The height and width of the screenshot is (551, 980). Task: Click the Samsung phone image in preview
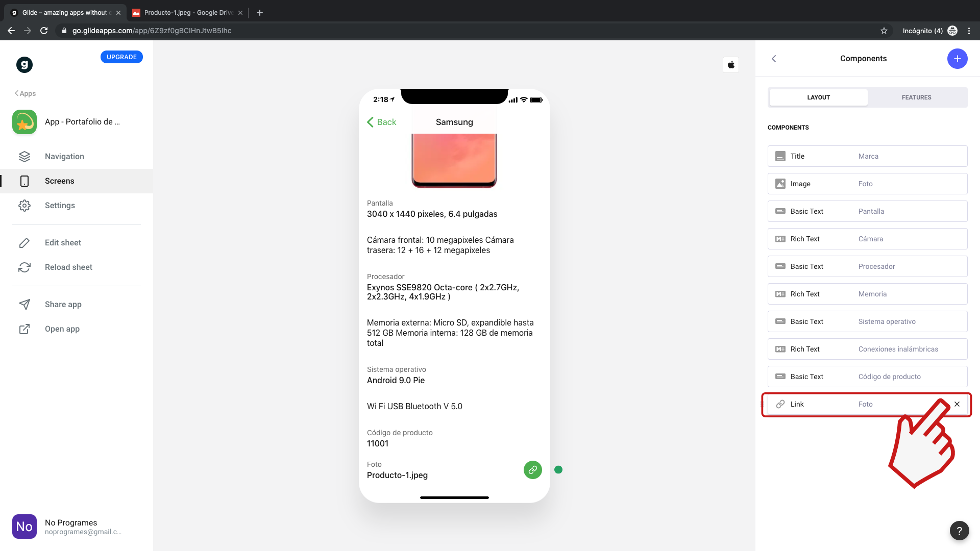(454, 161)
